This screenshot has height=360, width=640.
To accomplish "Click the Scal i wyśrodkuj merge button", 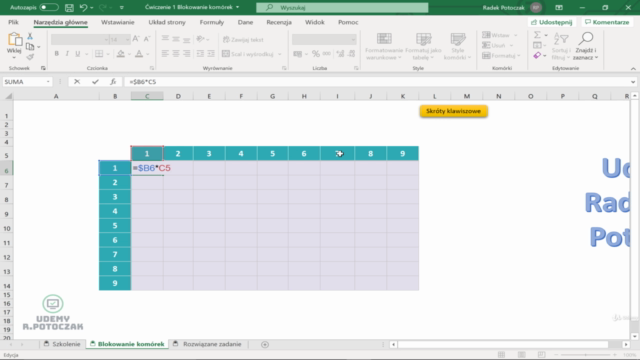I will (x=248, y=54).
